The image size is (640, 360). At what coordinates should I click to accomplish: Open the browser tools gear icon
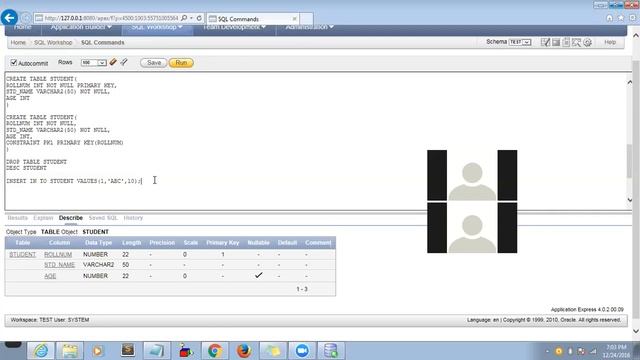632,18
